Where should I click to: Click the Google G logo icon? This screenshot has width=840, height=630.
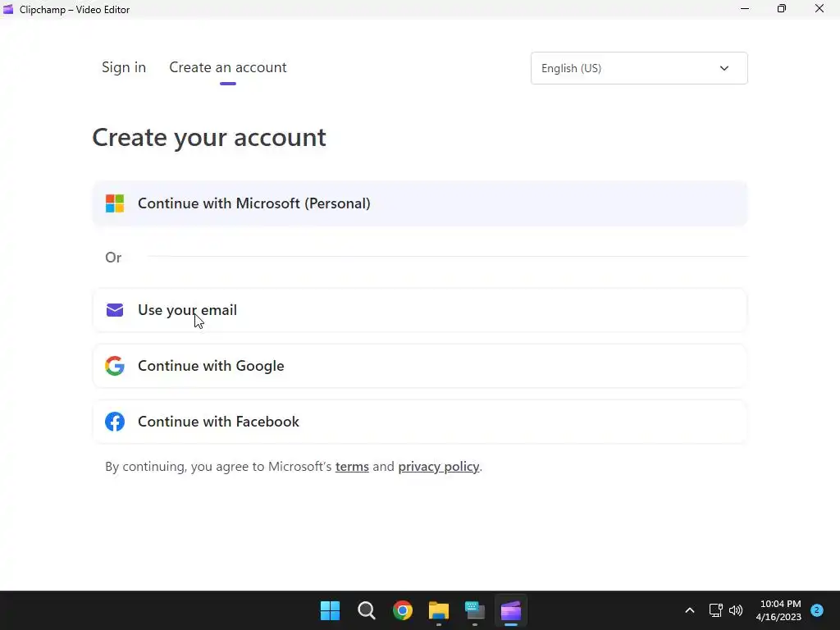(x=115, y=366)
